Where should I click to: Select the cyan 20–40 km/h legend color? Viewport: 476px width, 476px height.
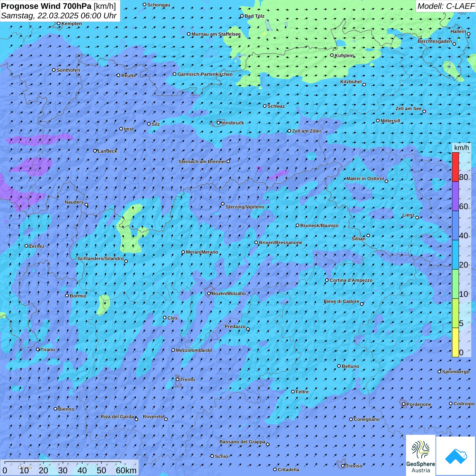click(x=455, y=255)
